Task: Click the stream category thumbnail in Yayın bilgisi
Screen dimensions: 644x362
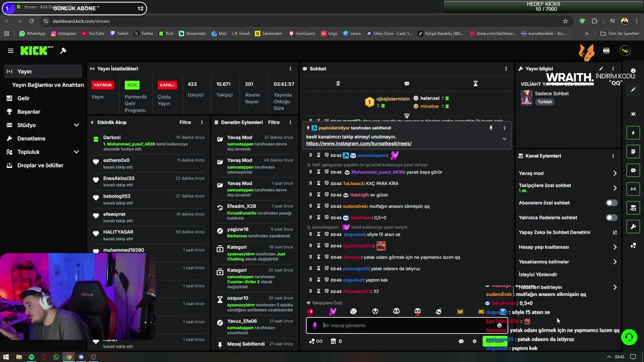Action: pyautogui.click(x=526, y=98)
